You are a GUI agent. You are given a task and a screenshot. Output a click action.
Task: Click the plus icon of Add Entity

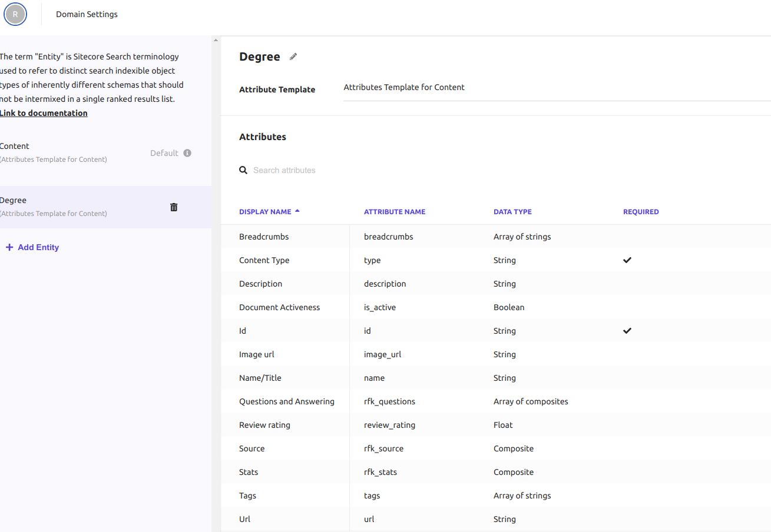pyautogui.click(x=9, y=247)
